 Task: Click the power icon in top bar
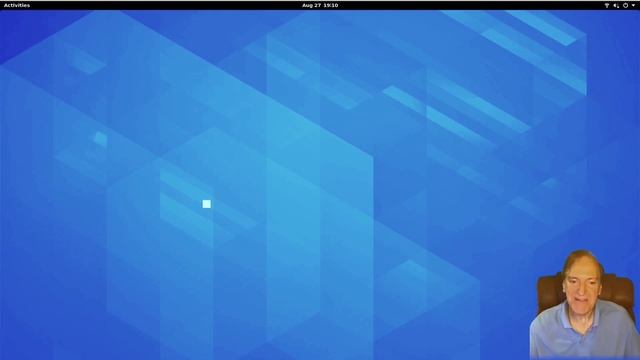[x=625, y=5]
